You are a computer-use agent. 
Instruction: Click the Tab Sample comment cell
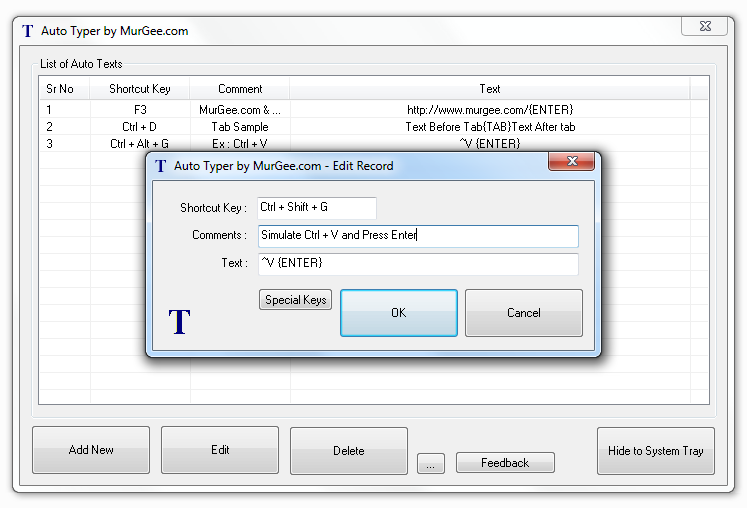[x=240, y=127]
